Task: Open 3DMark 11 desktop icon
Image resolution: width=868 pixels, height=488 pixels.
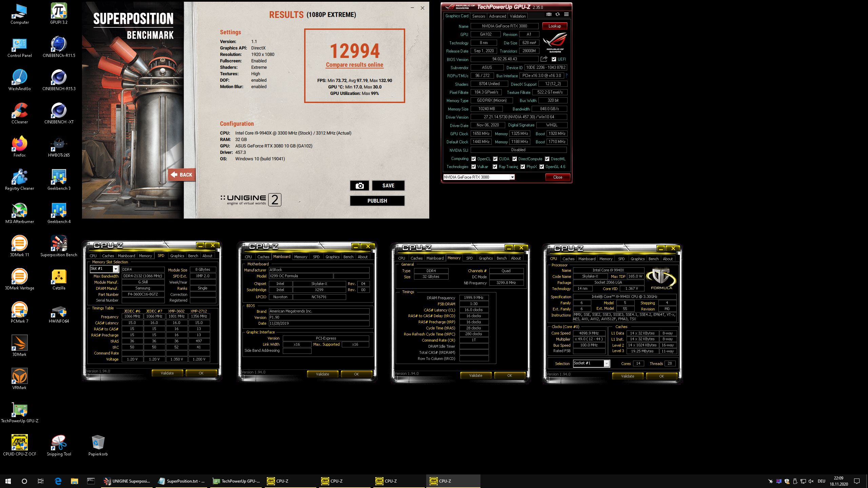Action: (20, 247)
